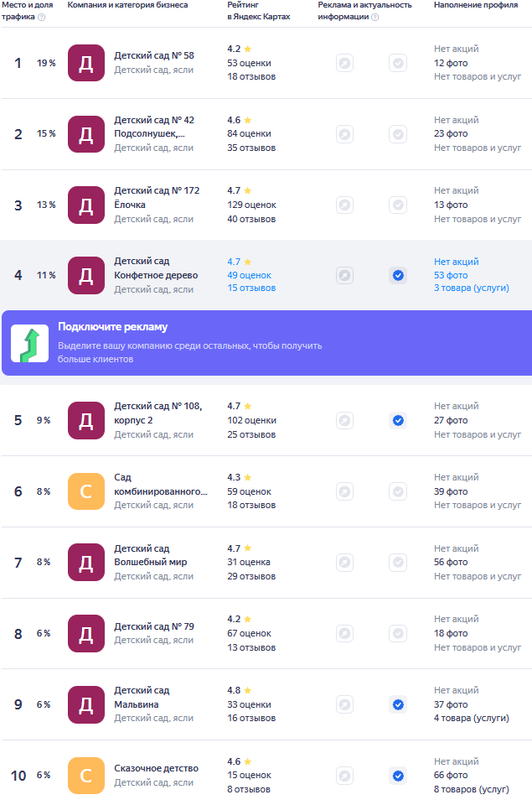Click '4 товара (услуги)' in Мальвина row
532x805 pixels.
(x=472, y=719)
